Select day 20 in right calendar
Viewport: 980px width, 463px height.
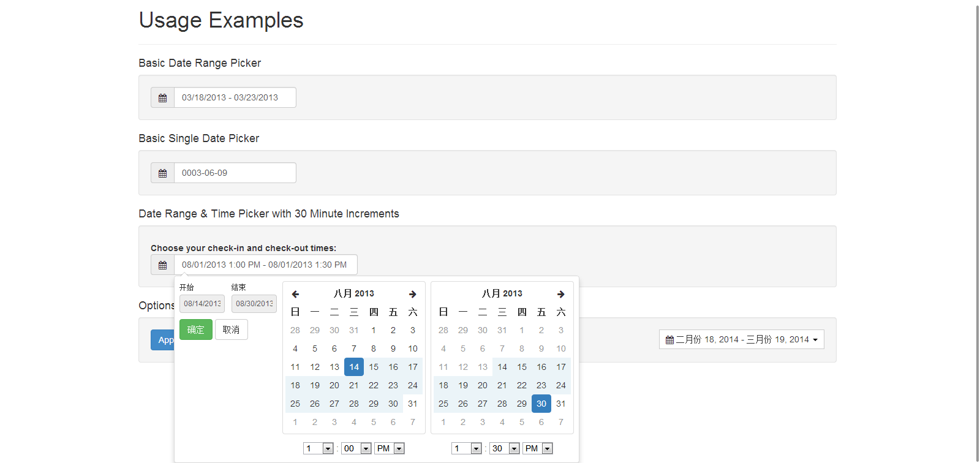483,385
